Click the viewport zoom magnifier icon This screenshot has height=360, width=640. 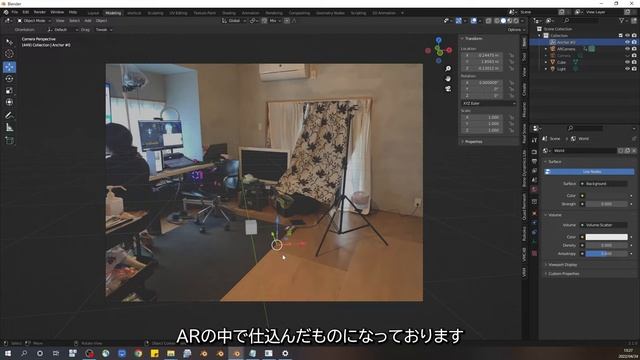coord(448,69)
